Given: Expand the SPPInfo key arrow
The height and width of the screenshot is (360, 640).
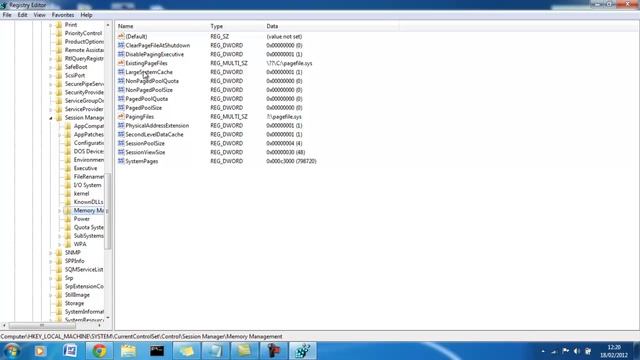Looking at the screenshot, I should tap(51, 261).
